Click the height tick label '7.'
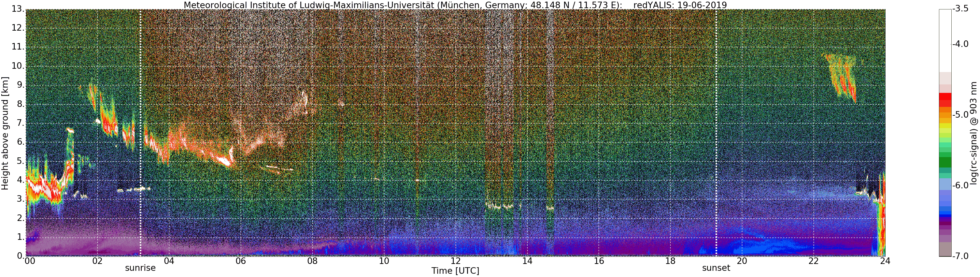Screen dimensions: 980x277 tap(20, 123)
